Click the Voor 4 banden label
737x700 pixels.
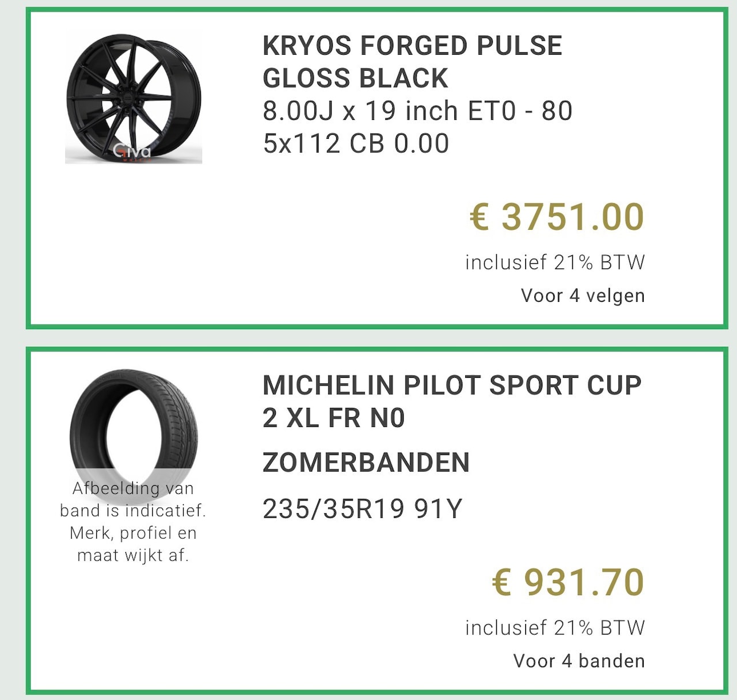[x=579, y=661]
